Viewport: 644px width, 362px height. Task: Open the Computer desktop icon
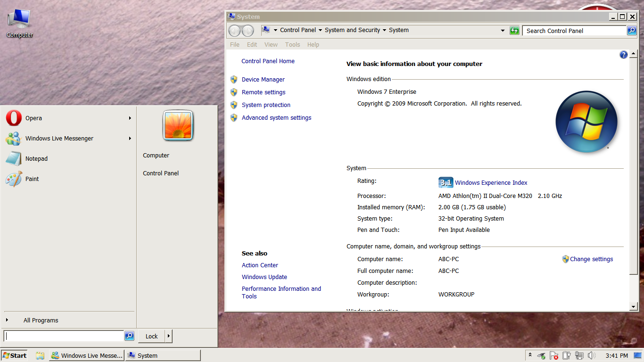coord(19,24)
